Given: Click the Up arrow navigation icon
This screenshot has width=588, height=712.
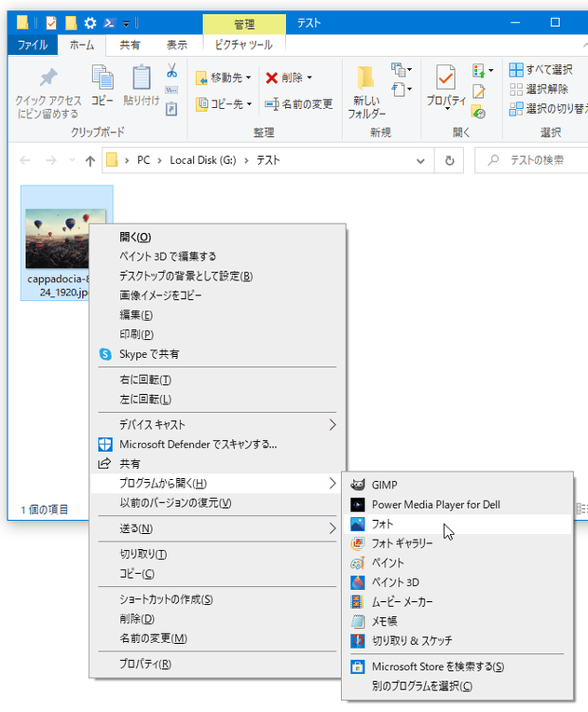Looking at the screenshot, I should coord(89,160).
